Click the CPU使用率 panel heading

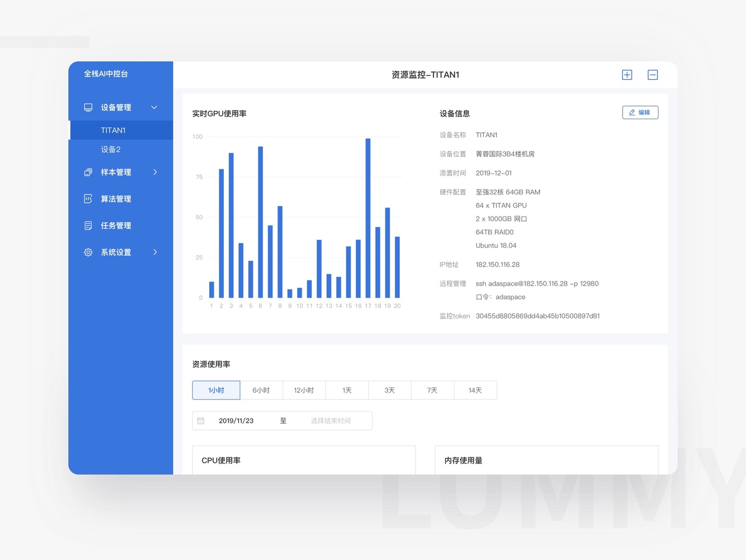(x=221, y=461)
